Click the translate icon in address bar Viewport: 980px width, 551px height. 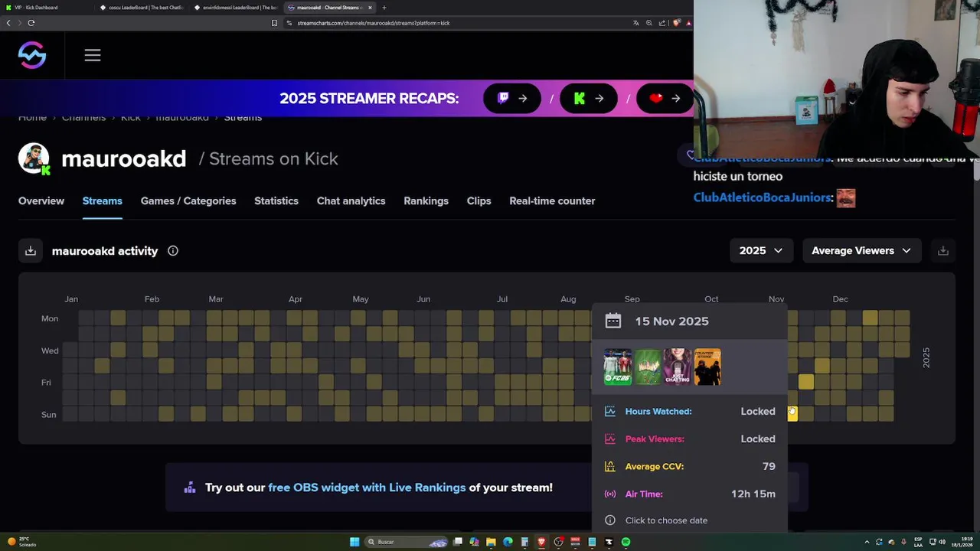point(635,23)
